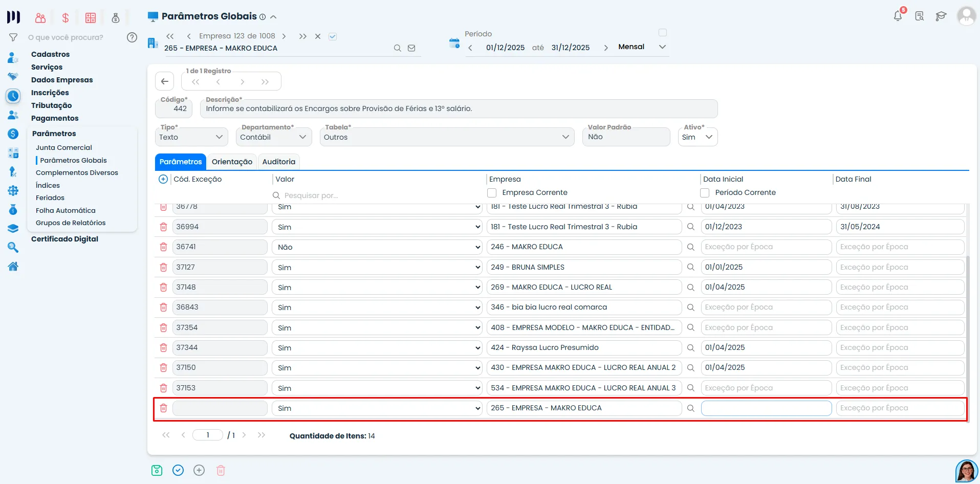Click the help question mark icon
980x484 pixels.
click(x=132, y=37)
